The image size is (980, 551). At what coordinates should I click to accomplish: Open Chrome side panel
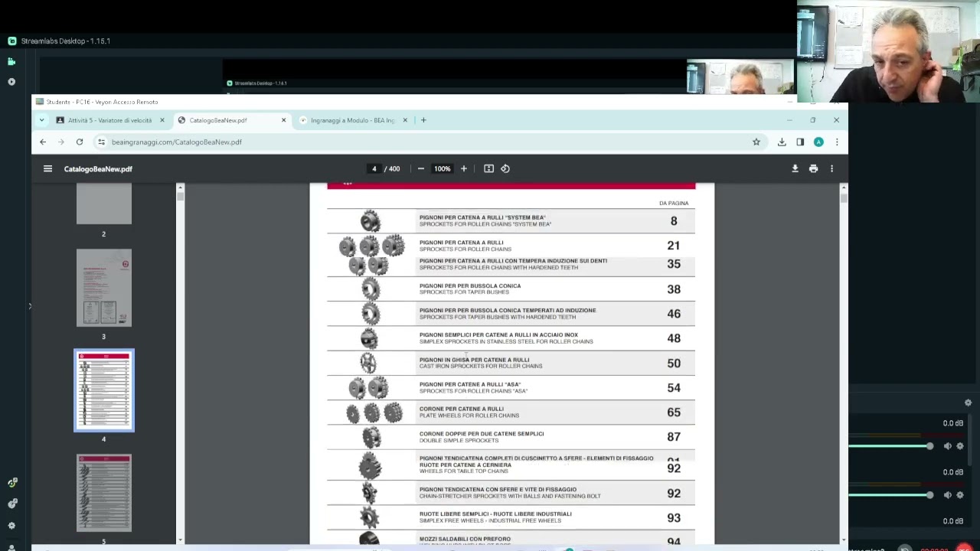800,142
